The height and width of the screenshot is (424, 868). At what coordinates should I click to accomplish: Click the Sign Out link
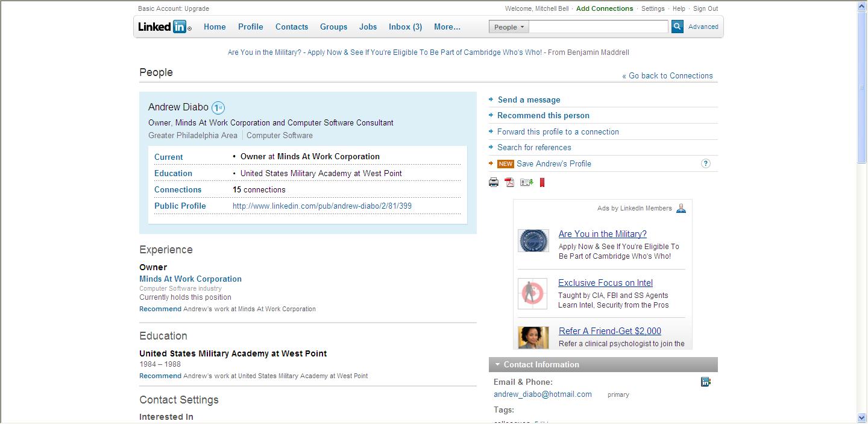pos(706,8)
